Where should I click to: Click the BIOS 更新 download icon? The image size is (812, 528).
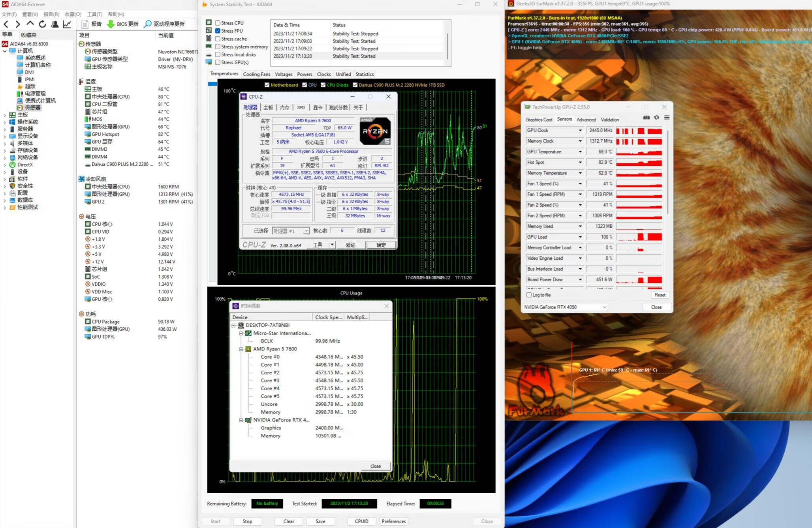coord(111,24)
